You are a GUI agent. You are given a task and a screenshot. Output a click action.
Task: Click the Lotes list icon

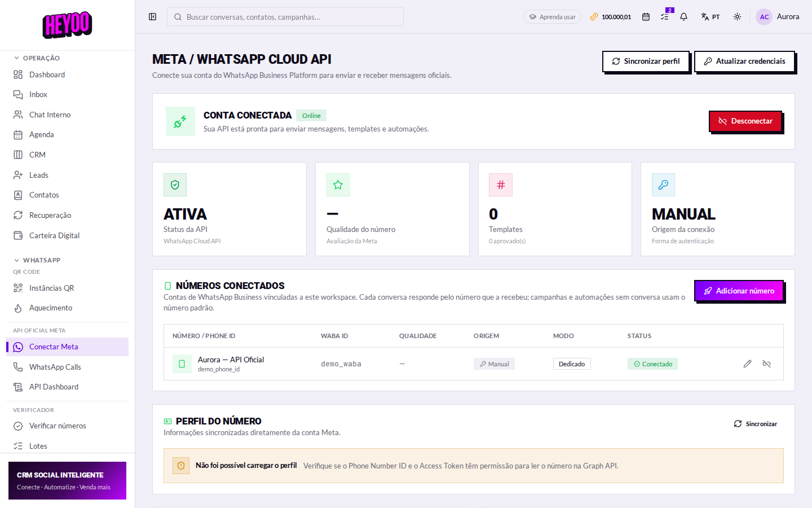18,446
